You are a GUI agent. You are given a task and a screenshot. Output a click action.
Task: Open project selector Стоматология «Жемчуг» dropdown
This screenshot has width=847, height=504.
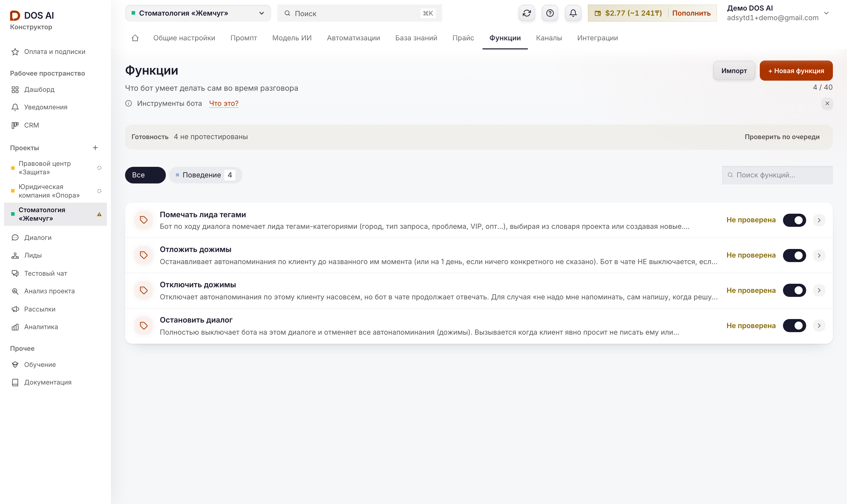pyautogui.click(x=198, y=13)
